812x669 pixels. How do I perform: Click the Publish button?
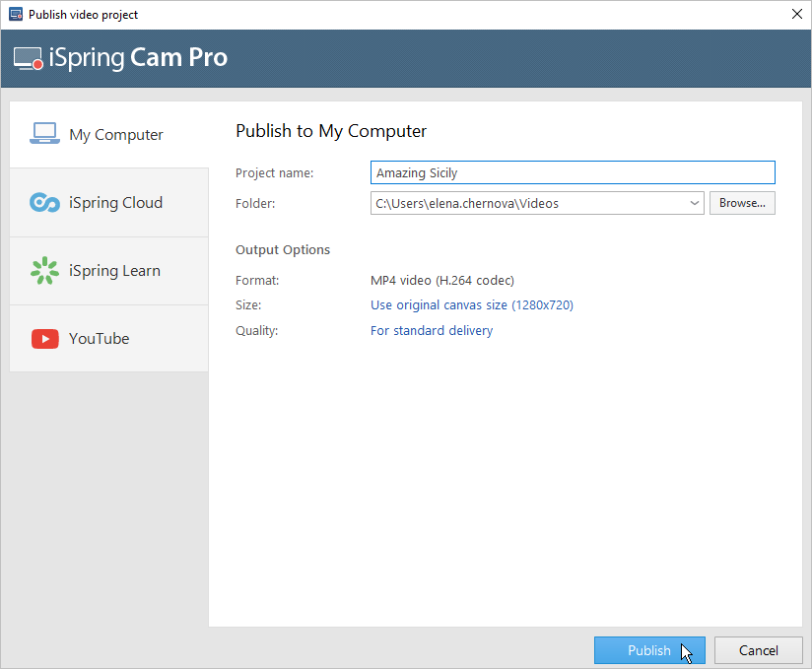tap(649, 650)
